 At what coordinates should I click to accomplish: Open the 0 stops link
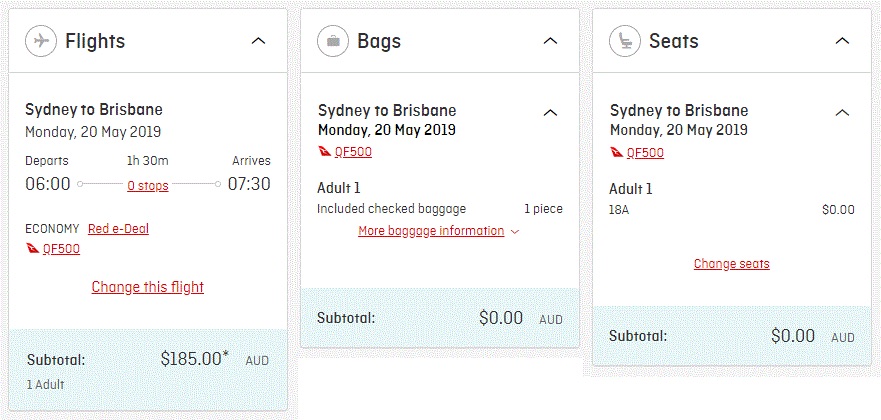point(148,186)
